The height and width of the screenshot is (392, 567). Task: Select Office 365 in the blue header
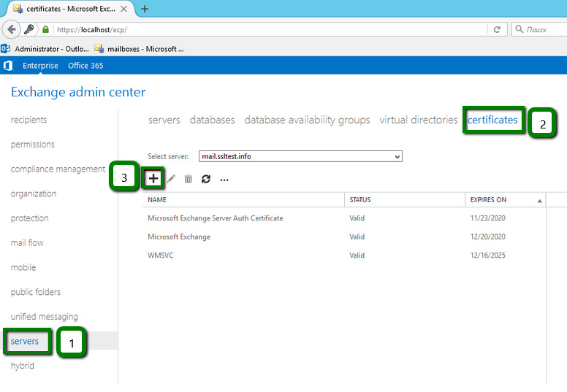click(85, 66)
